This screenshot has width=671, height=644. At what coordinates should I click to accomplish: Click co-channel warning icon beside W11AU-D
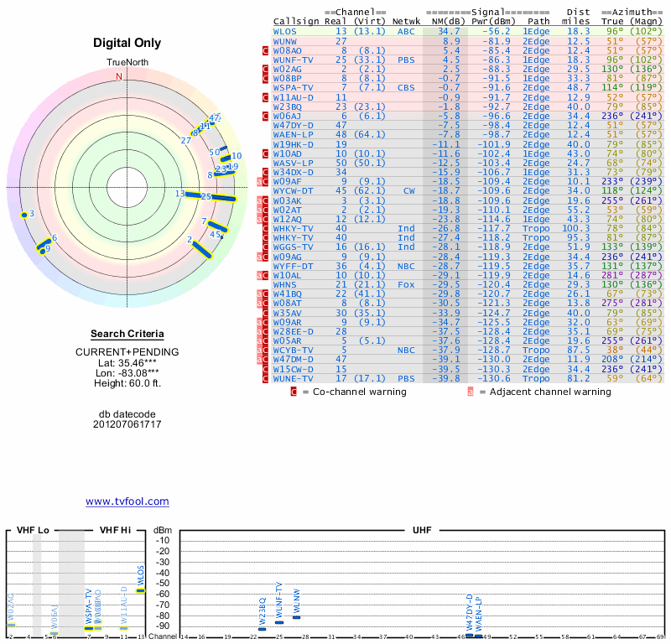coord(266,97)
